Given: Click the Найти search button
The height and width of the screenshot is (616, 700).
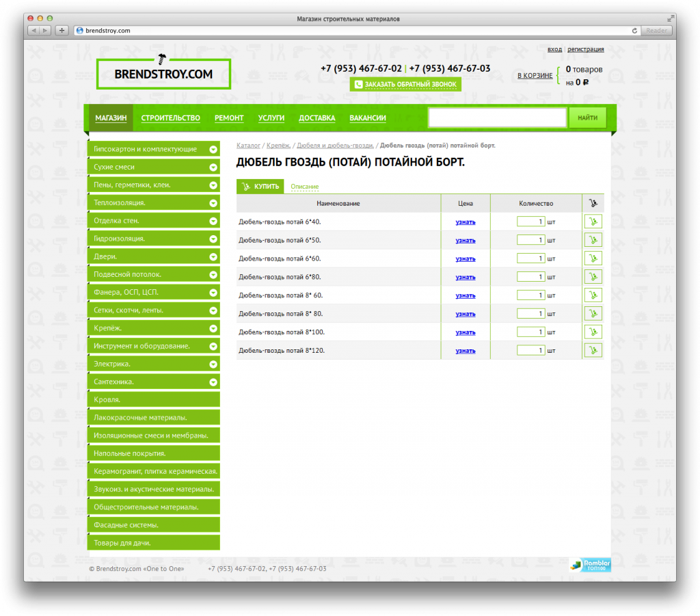Looking at the screenshot, I should click(587, 118).
